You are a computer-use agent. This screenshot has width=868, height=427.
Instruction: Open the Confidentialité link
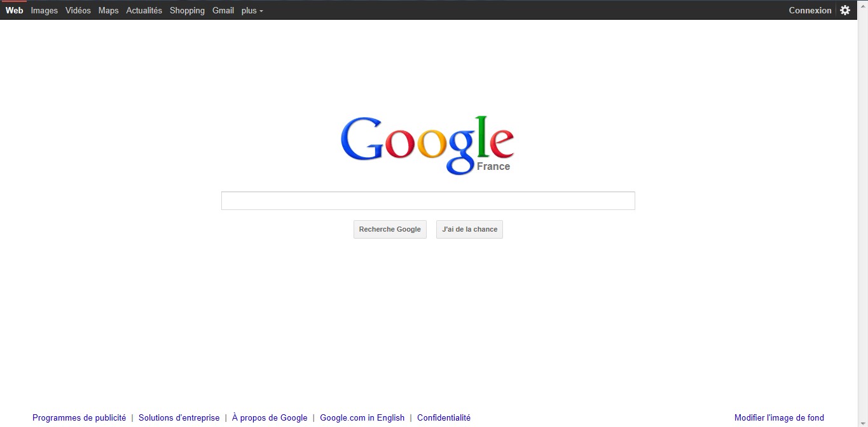pos(444,418)
